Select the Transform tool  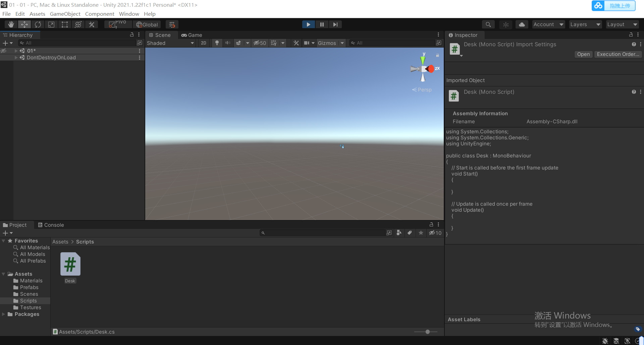point(78,24)
